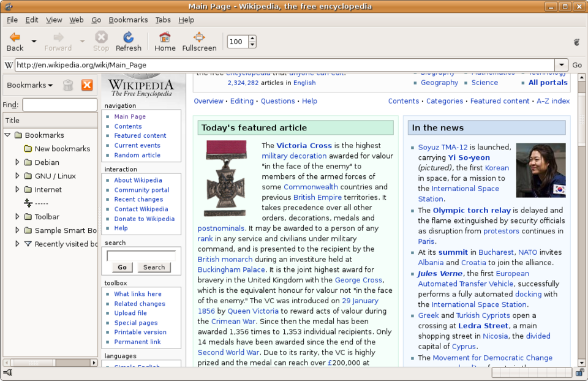588x381 pixels.
Task: Click the Back arrow toolbar icon
Action: 15,37
